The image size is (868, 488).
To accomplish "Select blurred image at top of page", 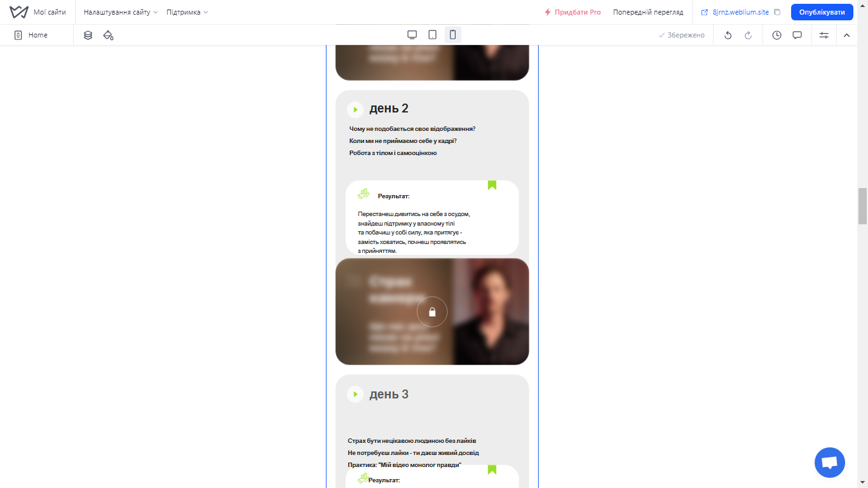I will pyautogui.click(x=432, y=62).
